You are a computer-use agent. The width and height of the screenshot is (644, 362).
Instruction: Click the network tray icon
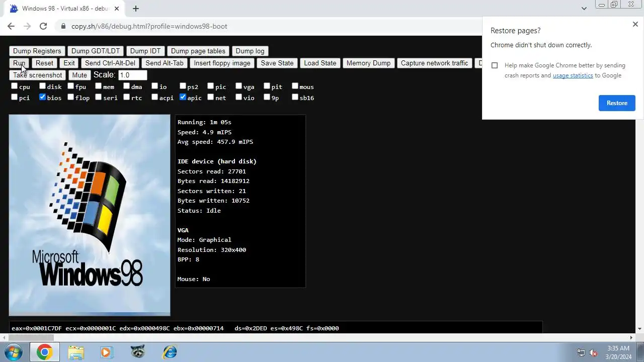coord(581,352)
